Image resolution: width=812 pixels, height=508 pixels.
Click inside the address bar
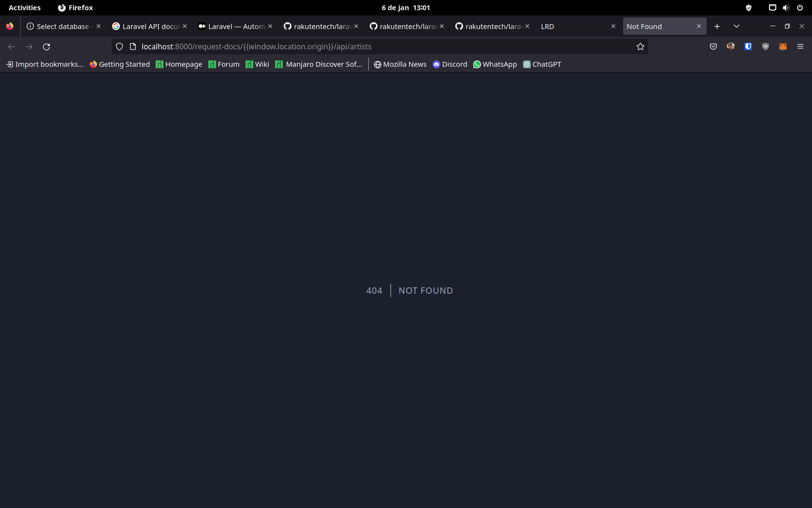tap(338, 46)
